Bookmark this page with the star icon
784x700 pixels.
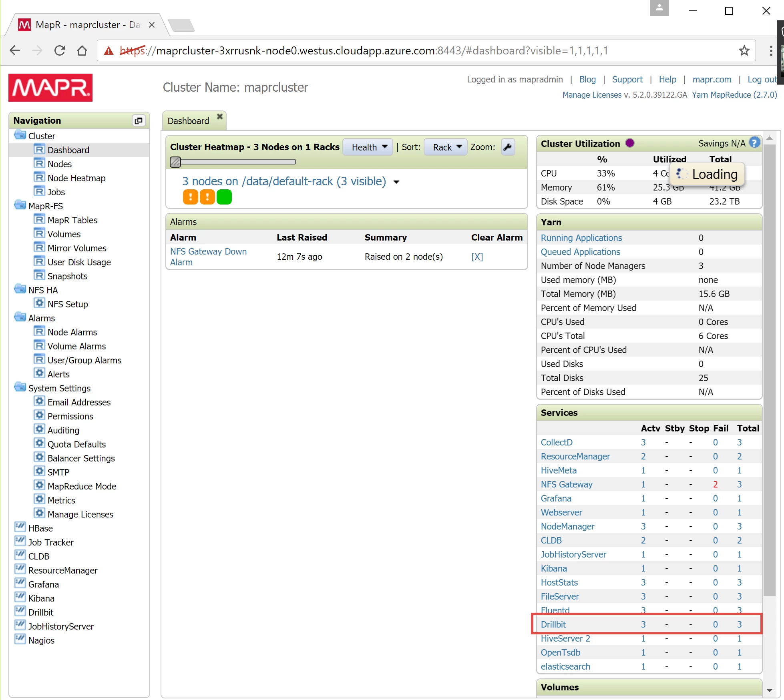744,50
